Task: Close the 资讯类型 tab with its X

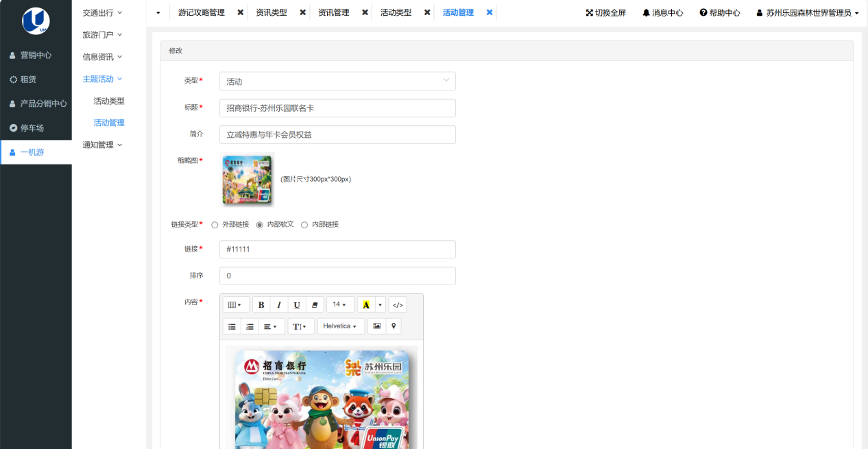Action: coord(303,12)
